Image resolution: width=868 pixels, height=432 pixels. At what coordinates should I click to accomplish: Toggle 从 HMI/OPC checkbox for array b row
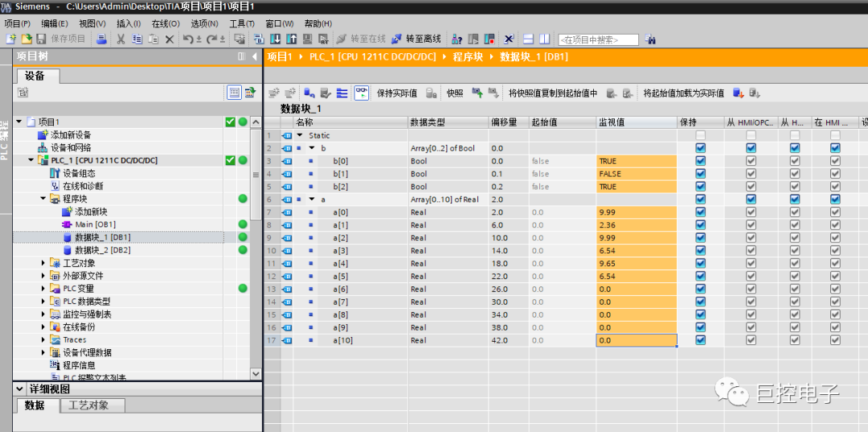pyautogui.click(x=751, y=148)
